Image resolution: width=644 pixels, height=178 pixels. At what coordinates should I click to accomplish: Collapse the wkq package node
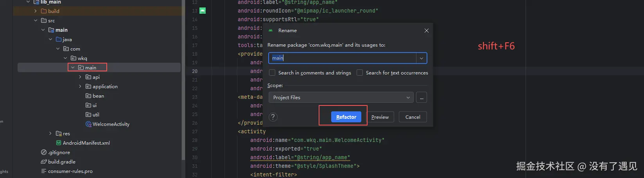click(65, 58)
